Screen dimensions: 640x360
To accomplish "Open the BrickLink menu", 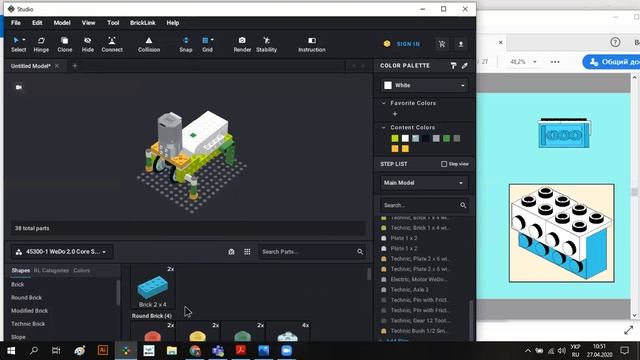I will 142,23.
